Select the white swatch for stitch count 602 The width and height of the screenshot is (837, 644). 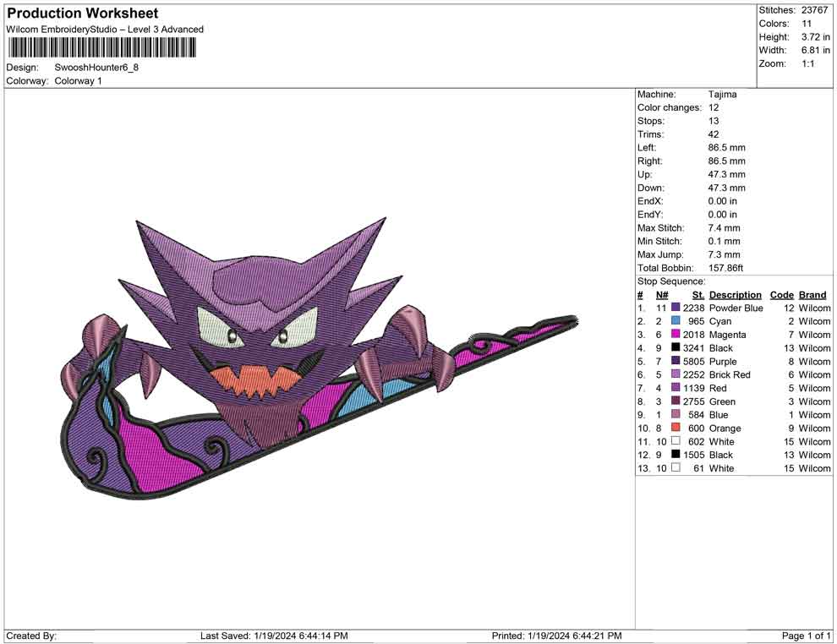coord(676,441)
